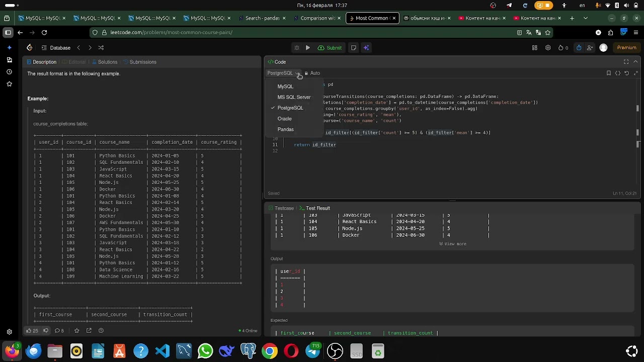644x362 pixels.
Task: Click 4 Online status text
Action: click(x=248, y=331)
